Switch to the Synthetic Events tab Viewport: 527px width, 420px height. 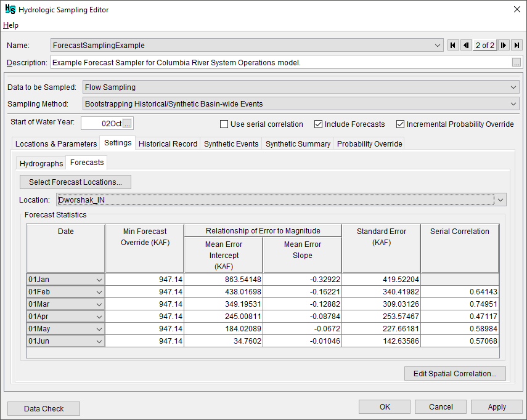[231, 143]
